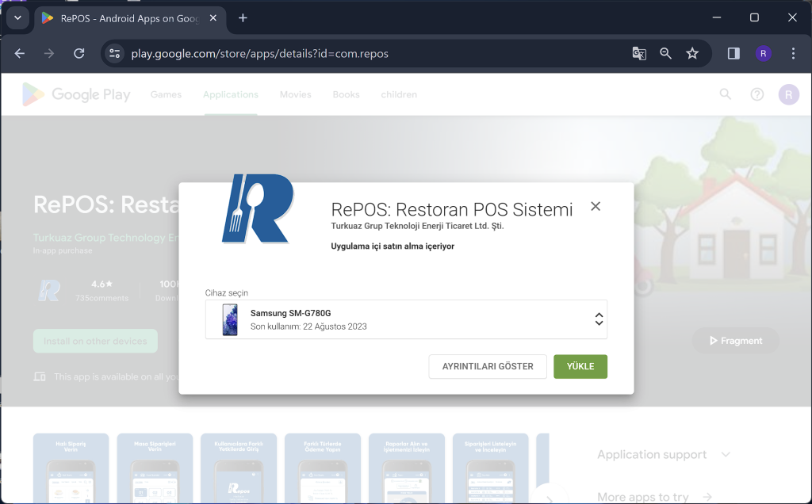The height and width of the screenshot is (504, 812).
Task: Open Chrome three-dot menu
Action: 793,53
